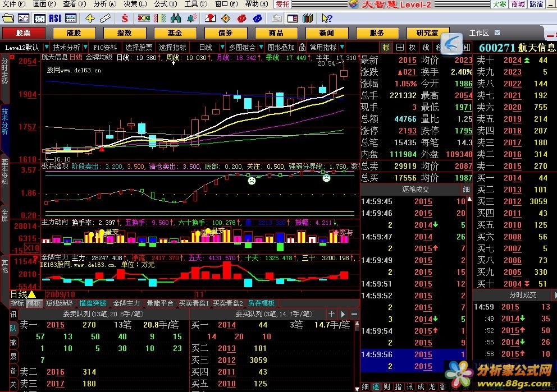
Task: Click the F10资料 button
Action: pyautogui.click(x=105, y=47)
